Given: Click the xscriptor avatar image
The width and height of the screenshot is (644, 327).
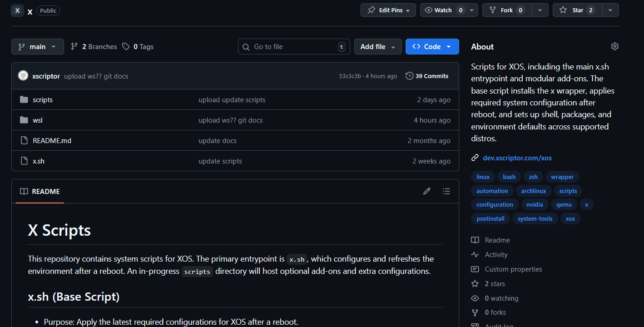Looking at the screenshot, I should [23, 76].
